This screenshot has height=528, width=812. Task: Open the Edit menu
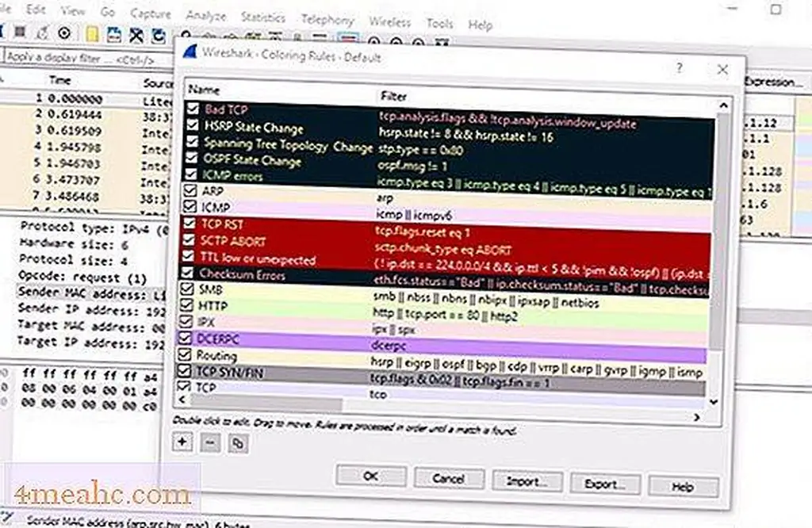[x=36, y=10]
